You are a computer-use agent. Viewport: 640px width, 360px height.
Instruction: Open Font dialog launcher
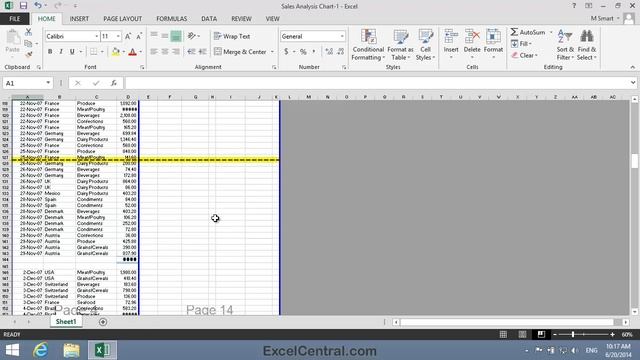pos(142,67)
